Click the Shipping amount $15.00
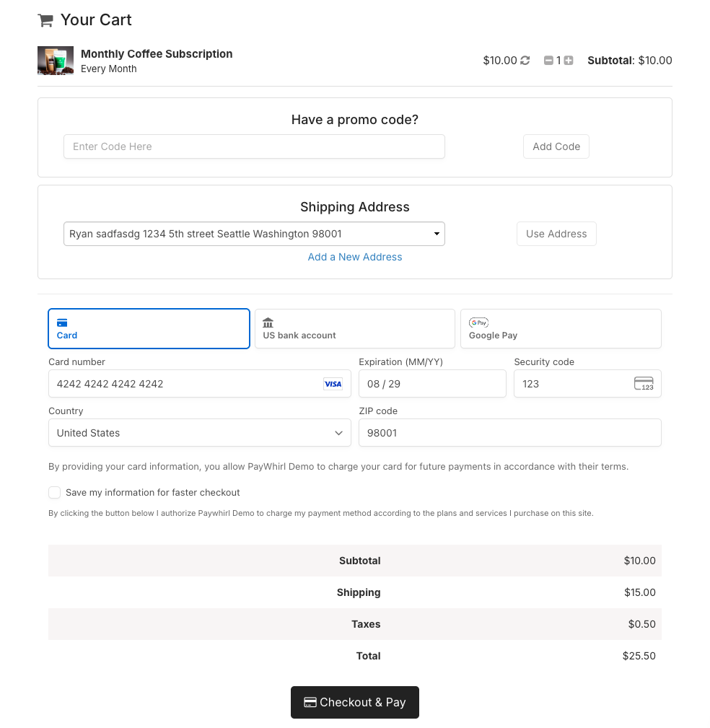710x728 pixels. click(x=639, y=592)
